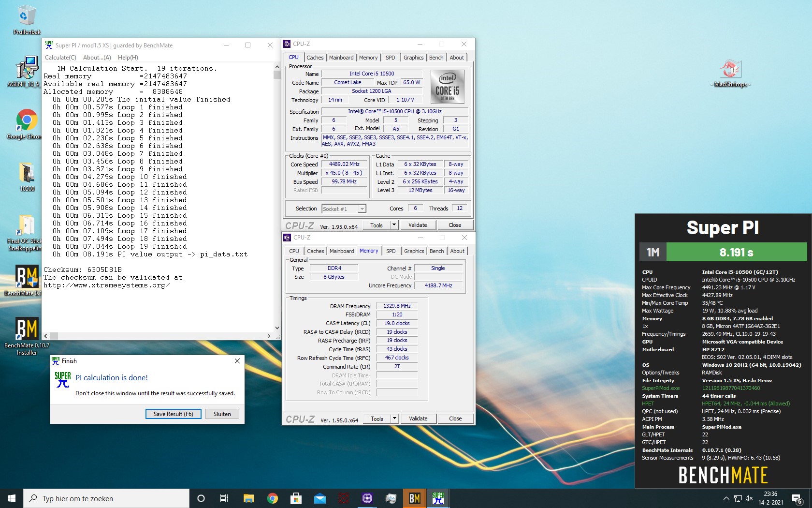Viewport: 812px width, 508px height.
Task: Open the MadShrimps desktop icon
Action: tap(730, 73)
